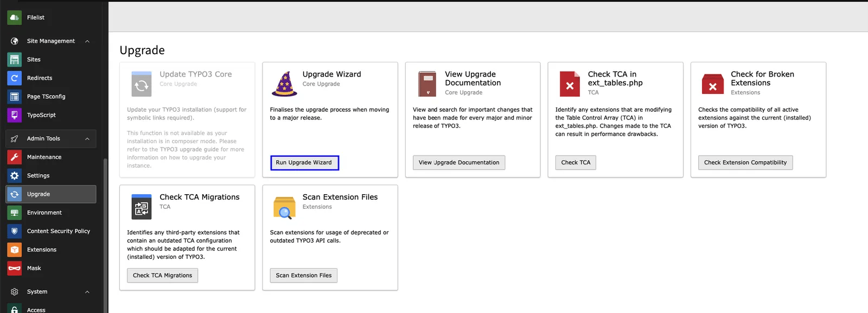Viewport: 868px width, 313px height.
Task: Click the Admin Tools rocket icon
Action: 15,139
